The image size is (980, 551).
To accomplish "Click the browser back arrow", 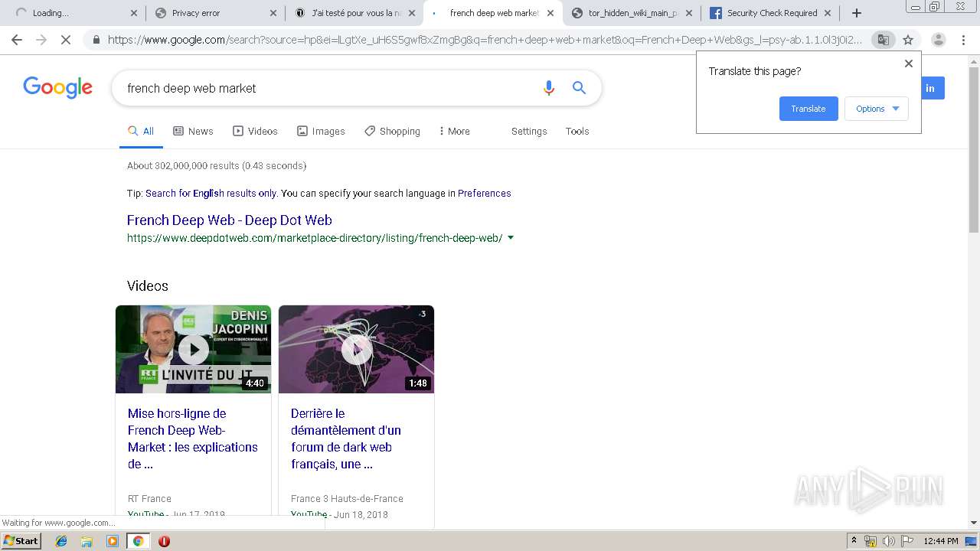I will (x=17, y=40).
